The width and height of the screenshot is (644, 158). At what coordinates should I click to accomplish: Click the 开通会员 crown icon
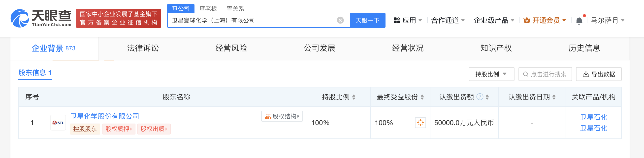point(527,20)
